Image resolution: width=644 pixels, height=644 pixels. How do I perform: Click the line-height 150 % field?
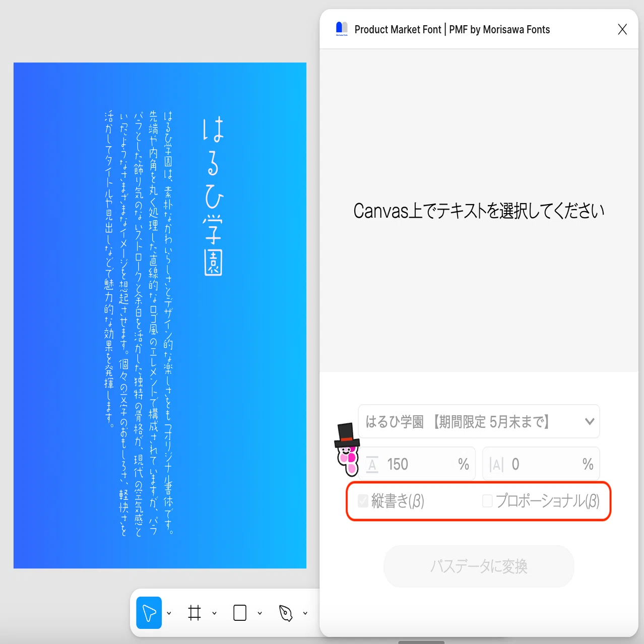tap(418, 464)
